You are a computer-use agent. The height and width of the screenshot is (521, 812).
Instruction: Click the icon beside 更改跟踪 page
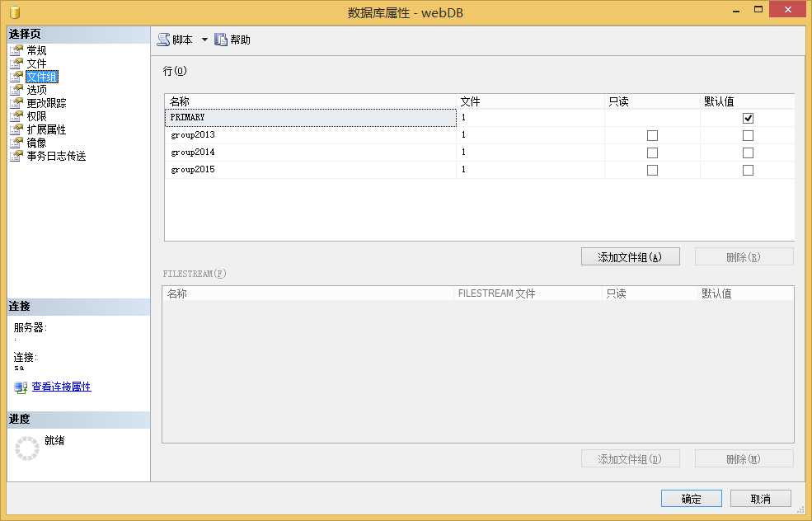click(x=16, y=103)
